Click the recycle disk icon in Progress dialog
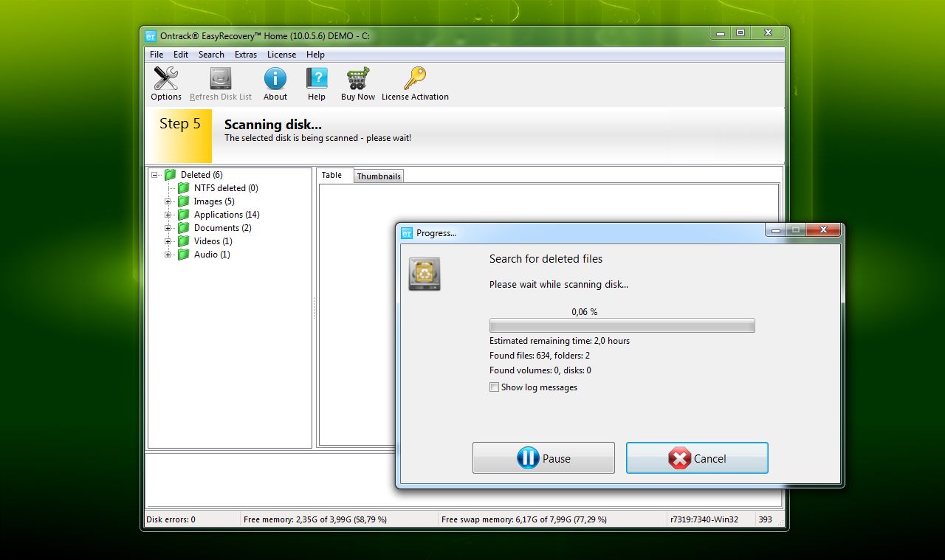The height and width of the screenshot is (560, 945). (x=425, y=274)
